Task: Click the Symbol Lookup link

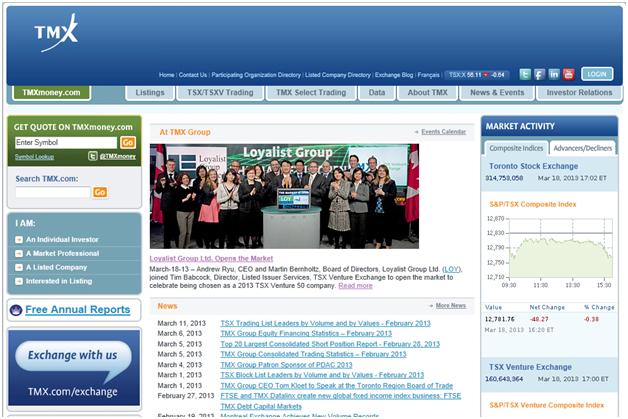Action: click(x=34, y=157)
